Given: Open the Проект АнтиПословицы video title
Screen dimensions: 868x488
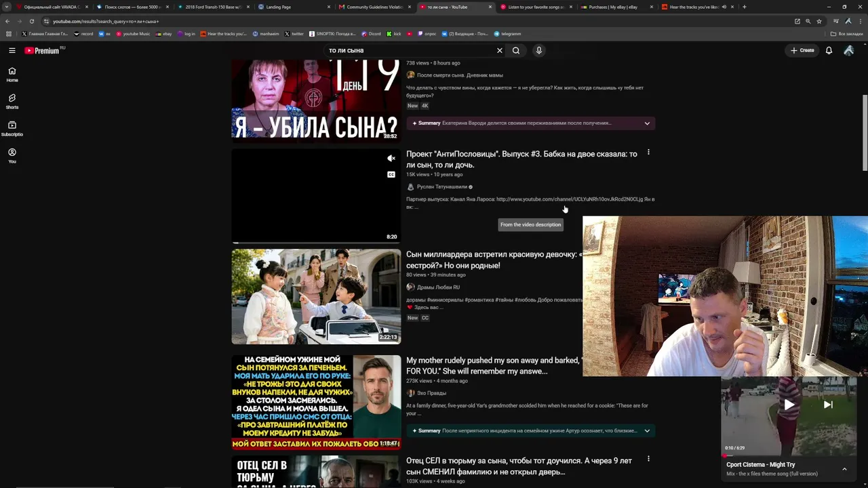Looking at the screenshot, I should [x=521, y=159].
